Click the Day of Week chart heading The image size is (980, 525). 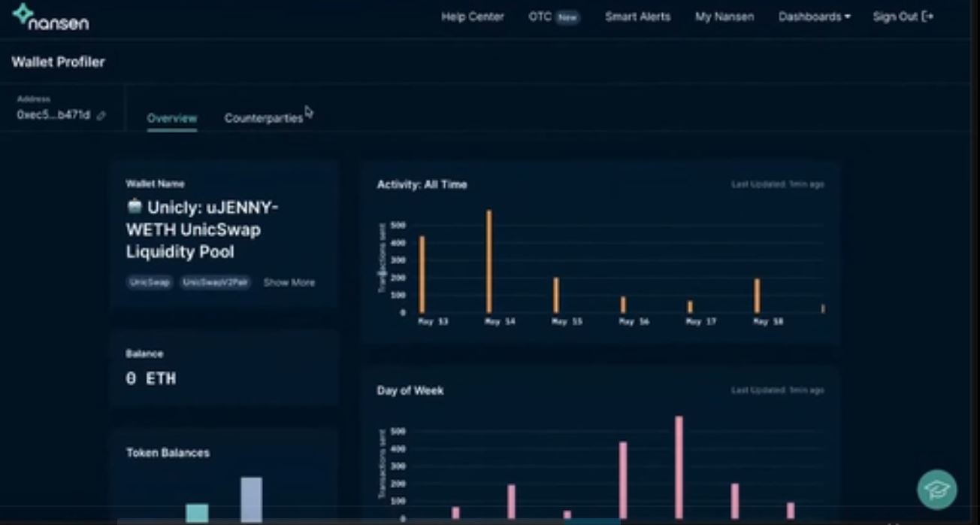[410, 390]
